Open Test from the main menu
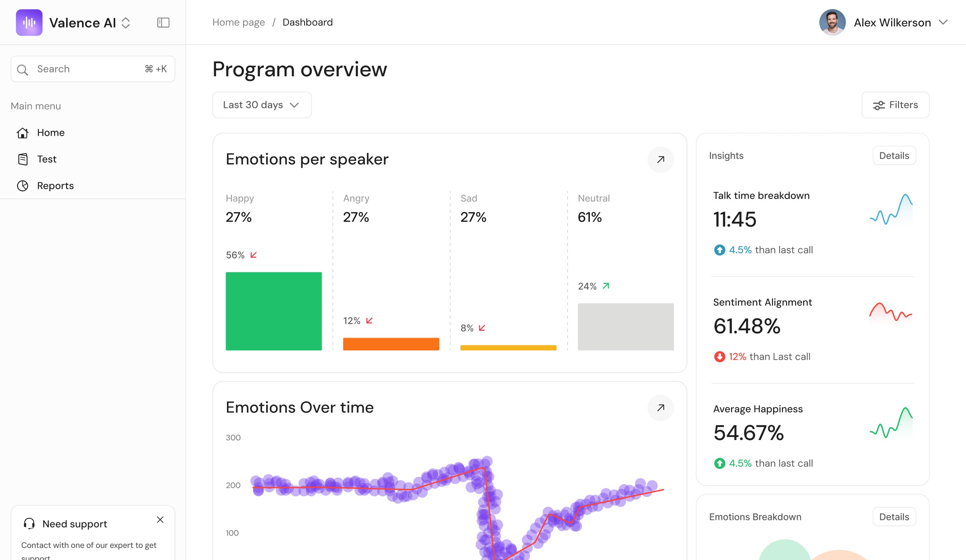Screen dimensions: 966x560 click(x=46, y=159)
